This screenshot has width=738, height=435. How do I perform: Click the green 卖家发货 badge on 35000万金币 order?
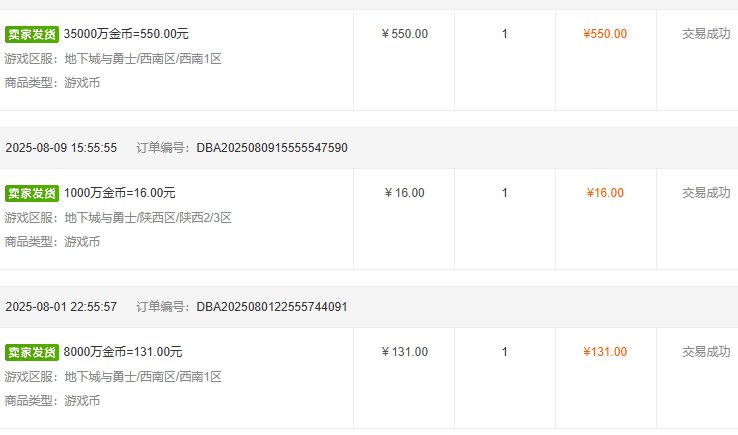coord(32,34)
